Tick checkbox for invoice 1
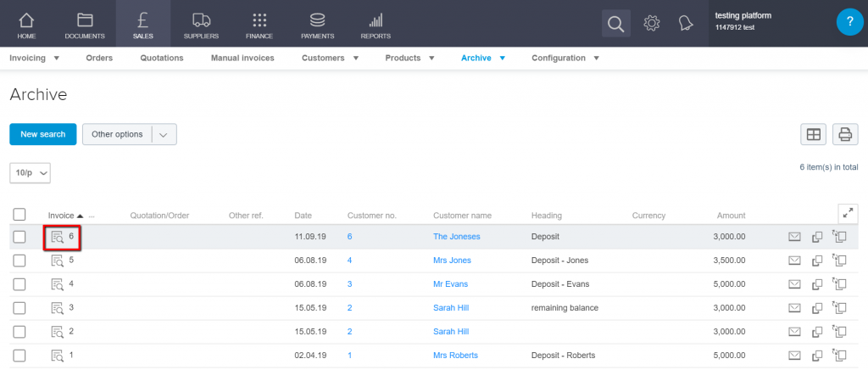 [x=19, y=356]
